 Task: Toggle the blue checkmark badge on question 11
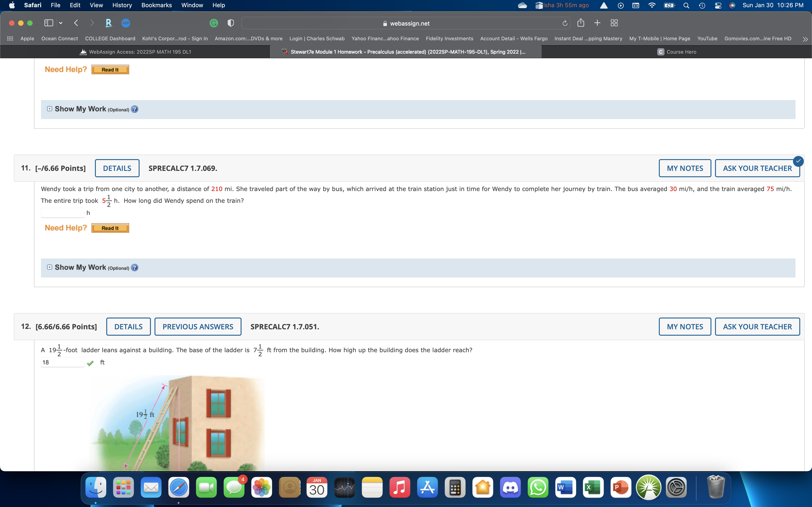pyautogui.click(x=798, y=161)
